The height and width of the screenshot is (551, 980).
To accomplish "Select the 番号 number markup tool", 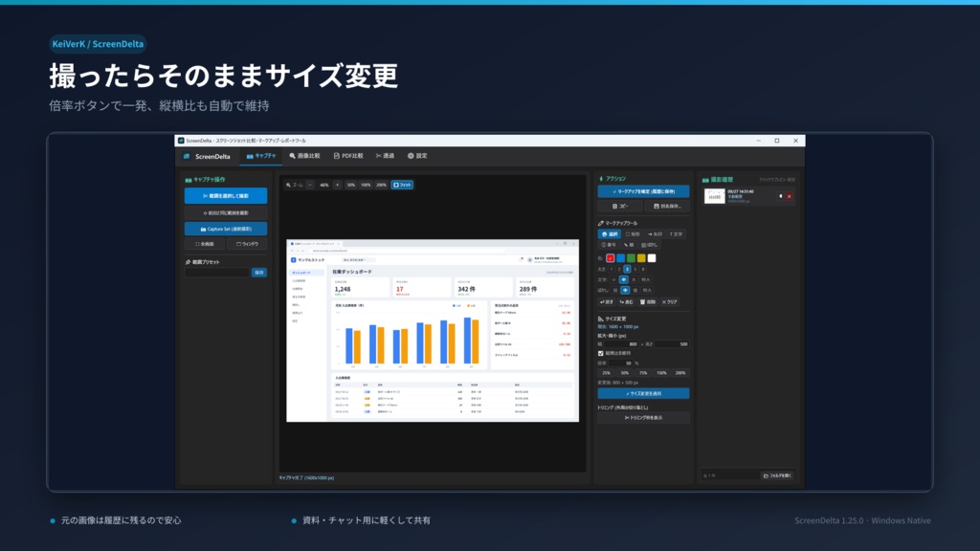I will [x=609, y=245].
